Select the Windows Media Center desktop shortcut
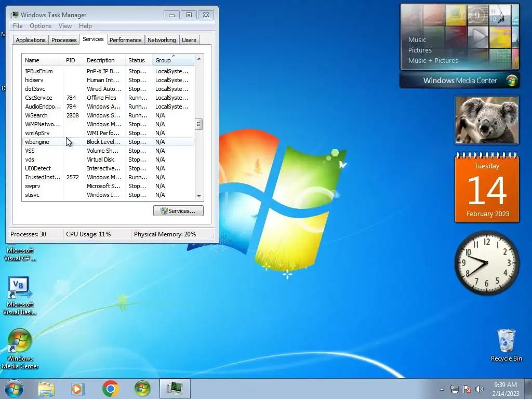Viewport: 532px width, 399px height. 20,349
